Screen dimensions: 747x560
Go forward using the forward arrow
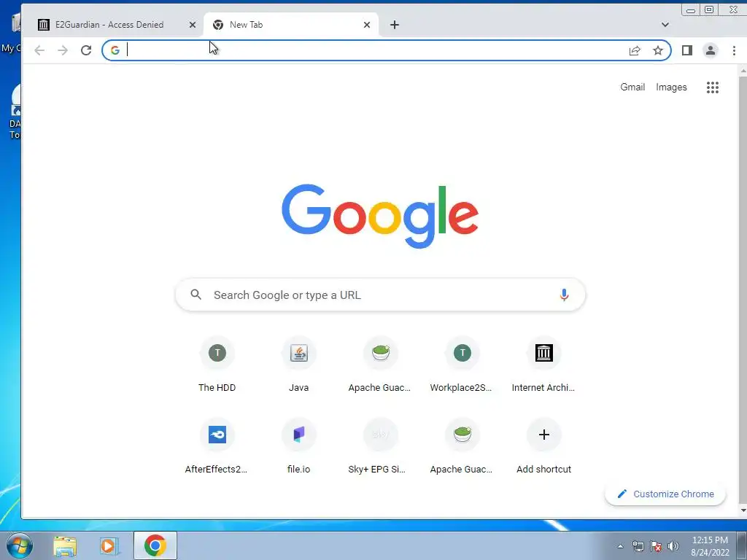tap(63, 50)
